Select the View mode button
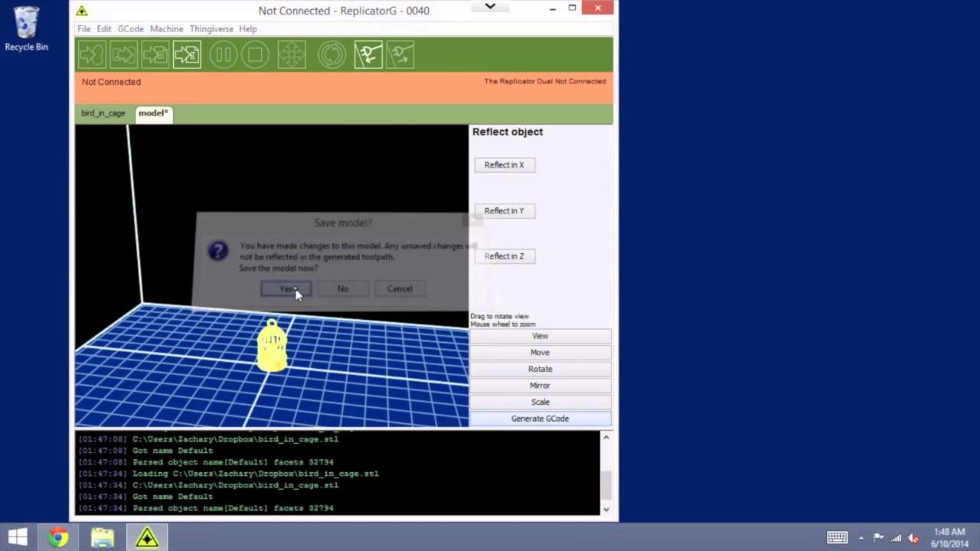Viewport: 980px width, 551px height. (541, 336)
